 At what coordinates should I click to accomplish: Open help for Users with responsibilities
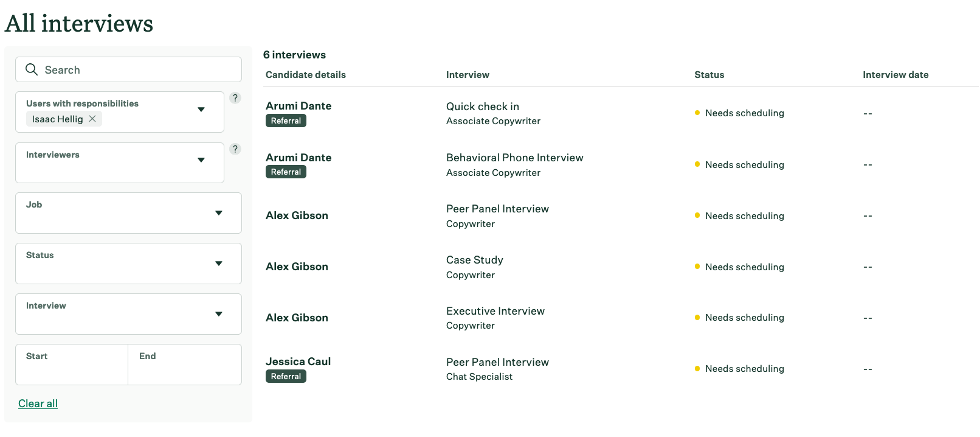tap(235, 98)
